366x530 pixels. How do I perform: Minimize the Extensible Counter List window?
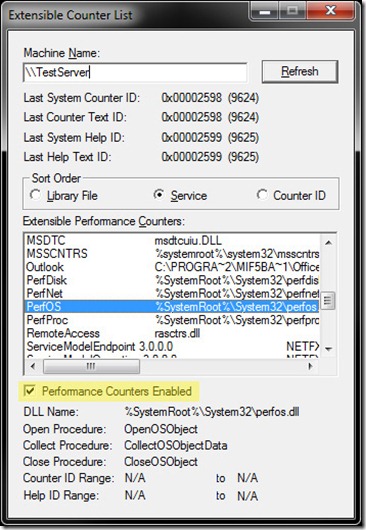pos(265,11)
